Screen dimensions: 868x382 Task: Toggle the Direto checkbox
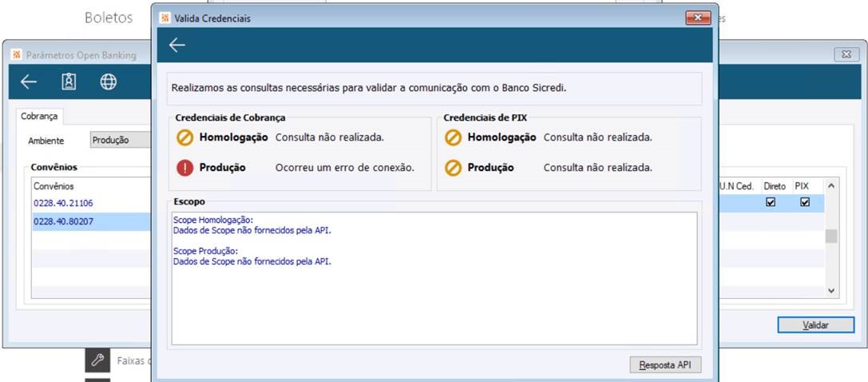771,203
